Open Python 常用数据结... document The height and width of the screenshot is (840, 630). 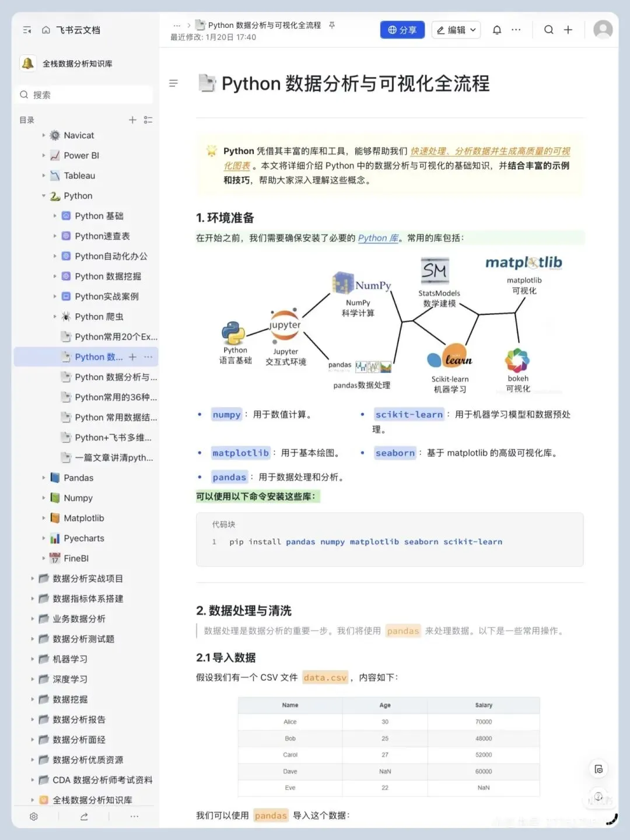tap(116, 418)
